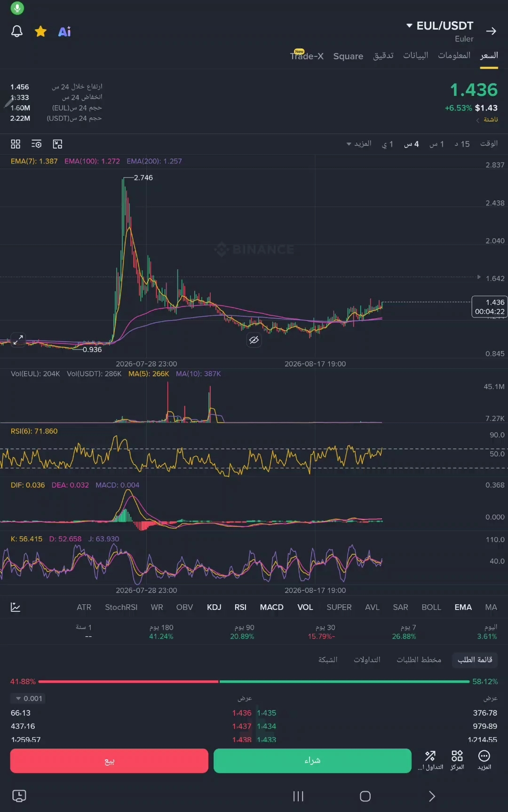The height and width of the screenshot is (812, 508).
Task: Select the 15 د timeframe
Action: 462,144
